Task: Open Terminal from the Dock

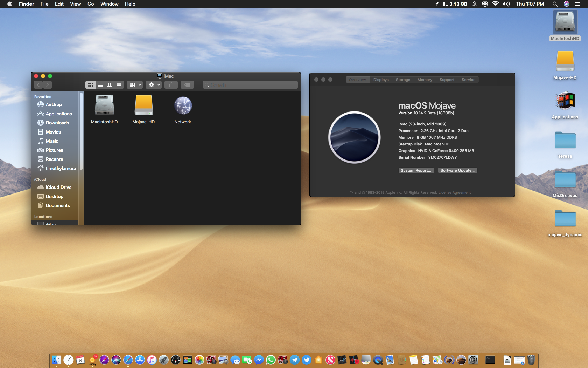Action: 490,360
